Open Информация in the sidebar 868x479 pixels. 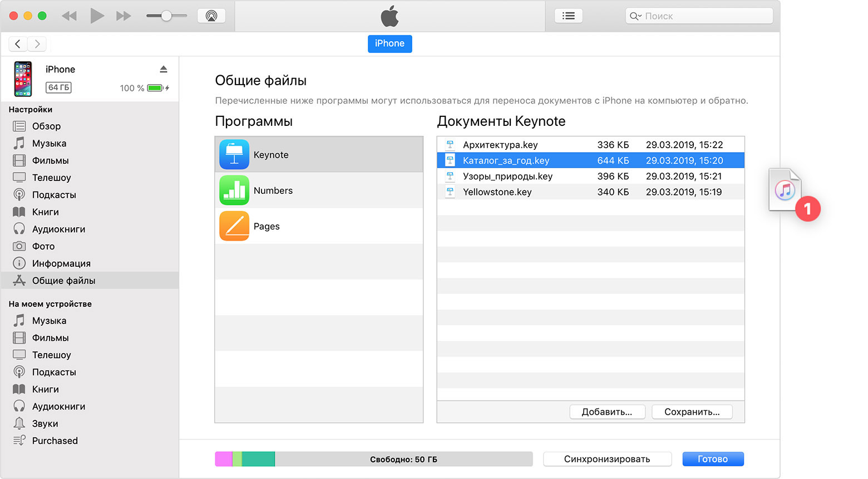coord(90,263)
